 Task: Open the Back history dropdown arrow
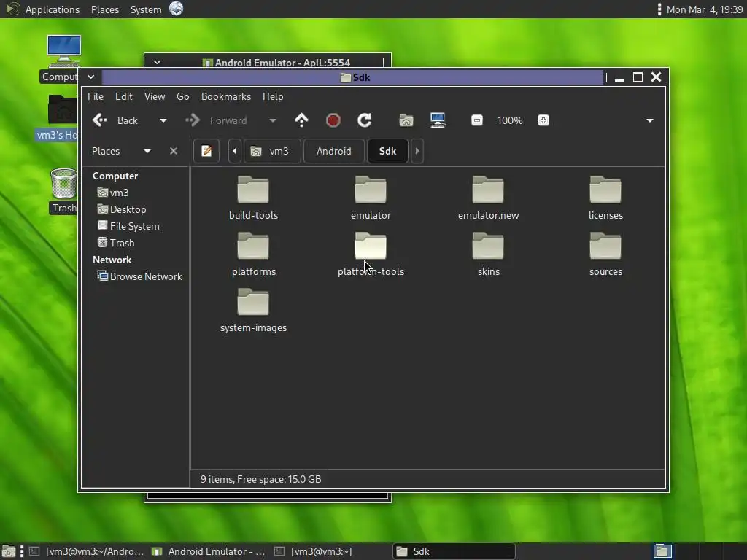[163, 120]
